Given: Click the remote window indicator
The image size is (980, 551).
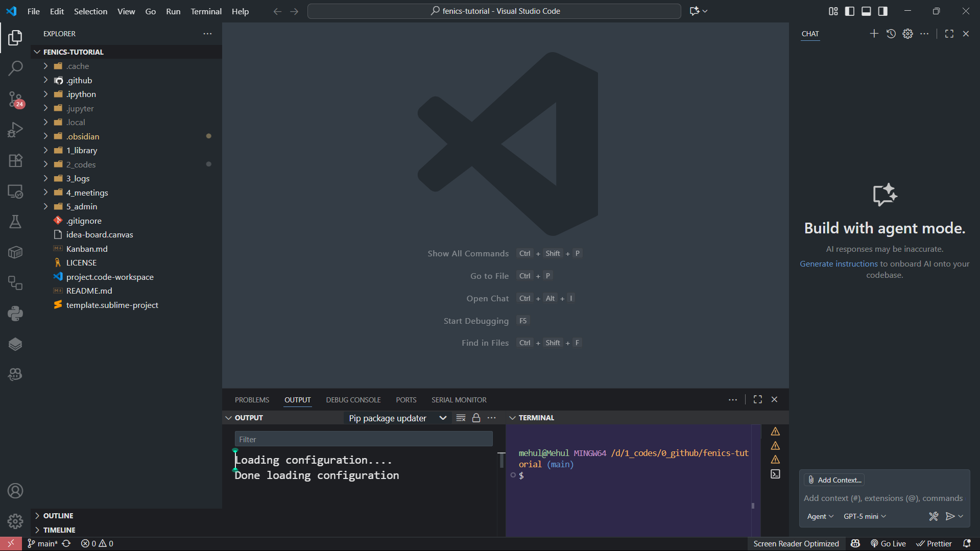Looking at the screenshot, I should pyautogui.click(x=11, y=544).
